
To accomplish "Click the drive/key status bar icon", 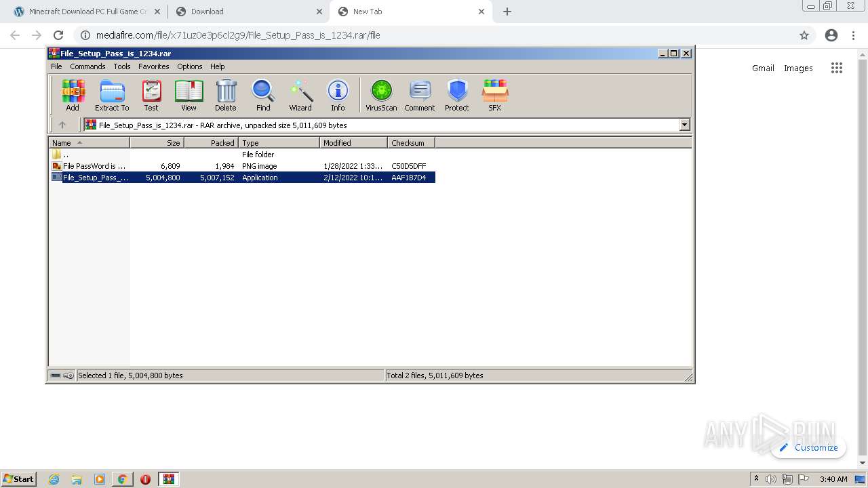I will coord(62,375).
